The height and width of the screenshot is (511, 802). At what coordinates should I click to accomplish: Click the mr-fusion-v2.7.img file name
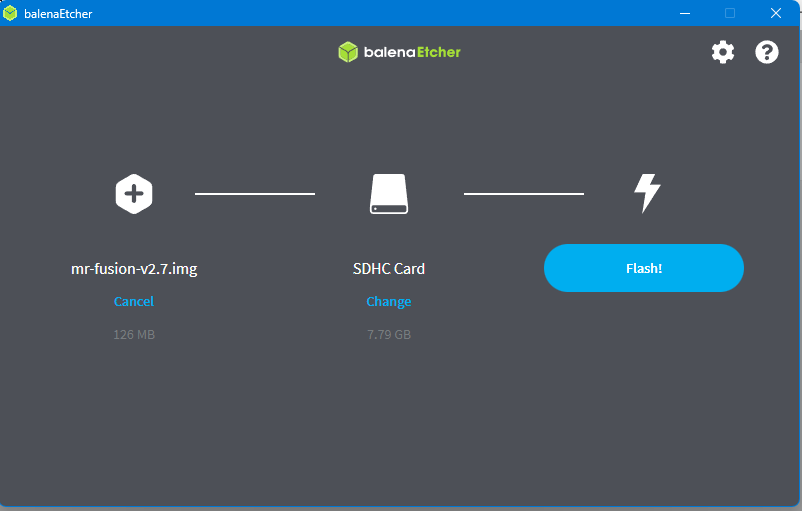tap(134, 269)
